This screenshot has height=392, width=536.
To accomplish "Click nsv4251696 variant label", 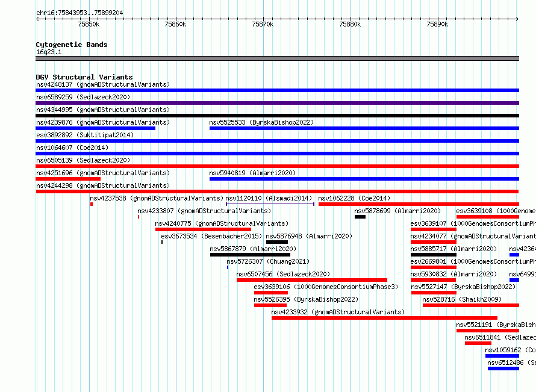I will [x=103, y=173].
